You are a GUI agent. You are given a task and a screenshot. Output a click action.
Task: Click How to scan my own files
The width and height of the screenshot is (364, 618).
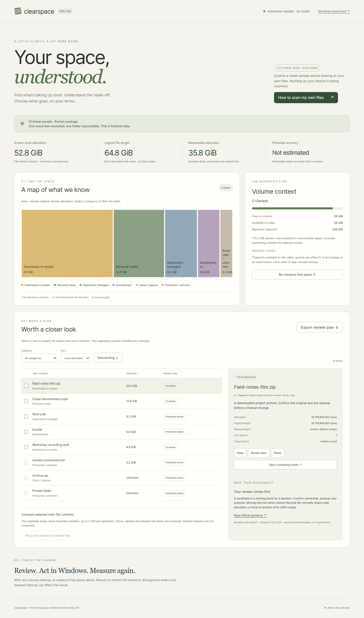point(306,98)
